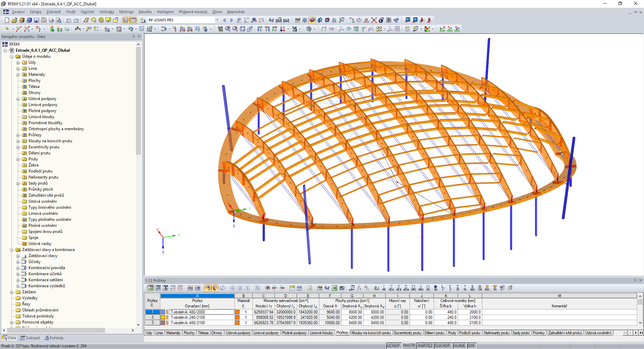The height and width of the screenshot is (349, 644).
Task: Open a model with the yellow folder icon
Action: 14,20
